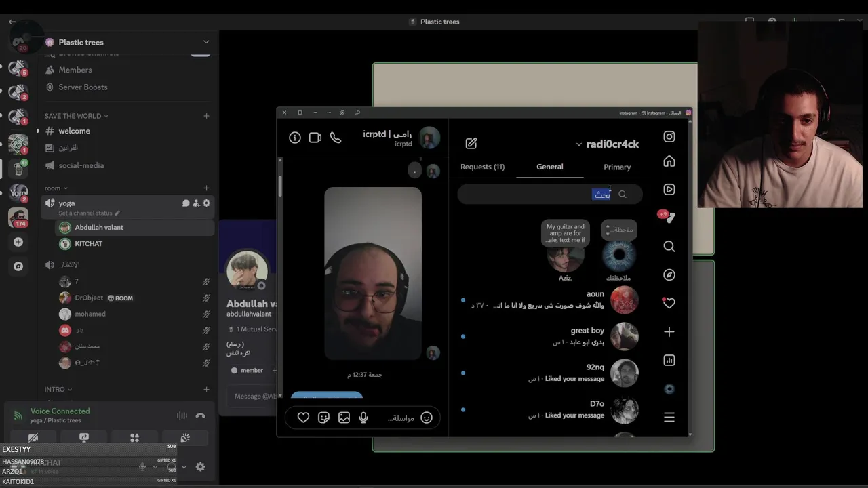Create an invite for yoga channel
The width and height of the screenshot is (868, 488).
196,203
